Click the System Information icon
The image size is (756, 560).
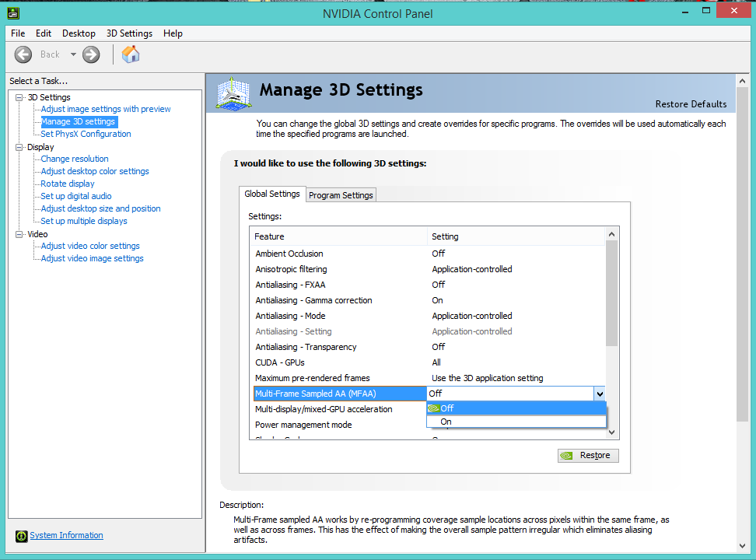click(21, 536)
